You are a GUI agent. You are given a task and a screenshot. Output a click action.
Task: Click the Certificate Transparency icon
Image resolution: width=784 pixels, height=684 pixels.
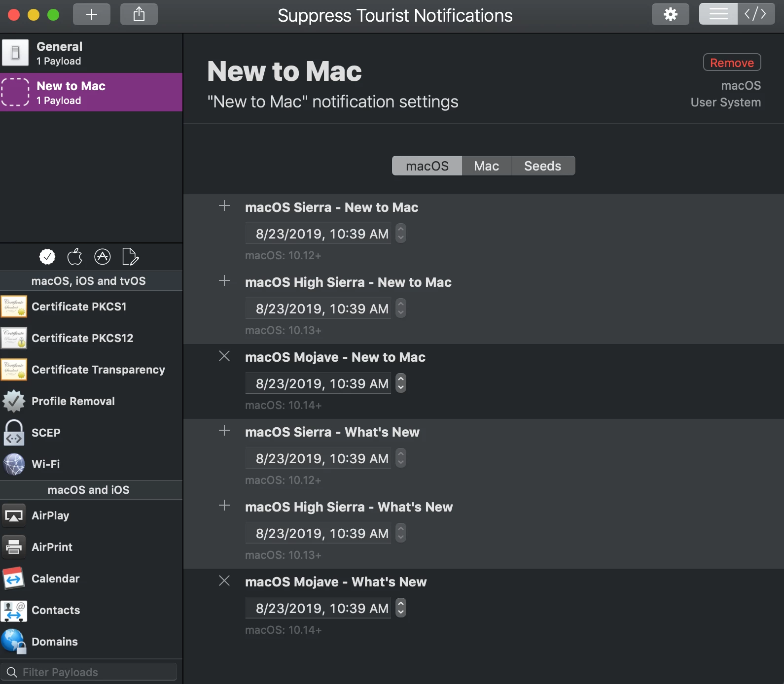[x=14, y=370]
